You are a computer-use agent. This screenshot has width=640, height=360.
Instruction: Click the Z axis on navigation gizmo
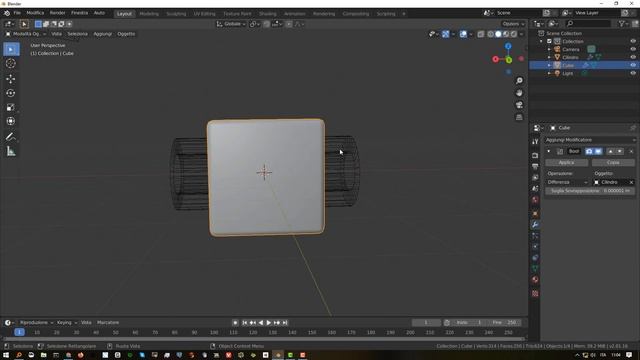click(508, 47)
